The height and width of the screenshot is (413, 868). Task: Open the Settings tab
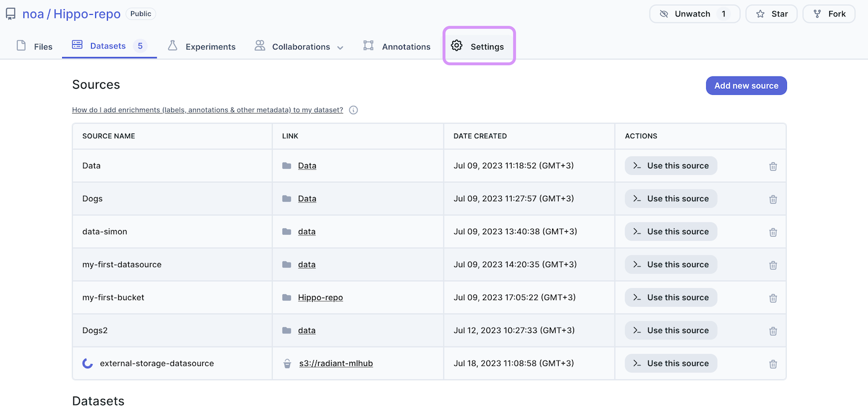pos(479,46)
